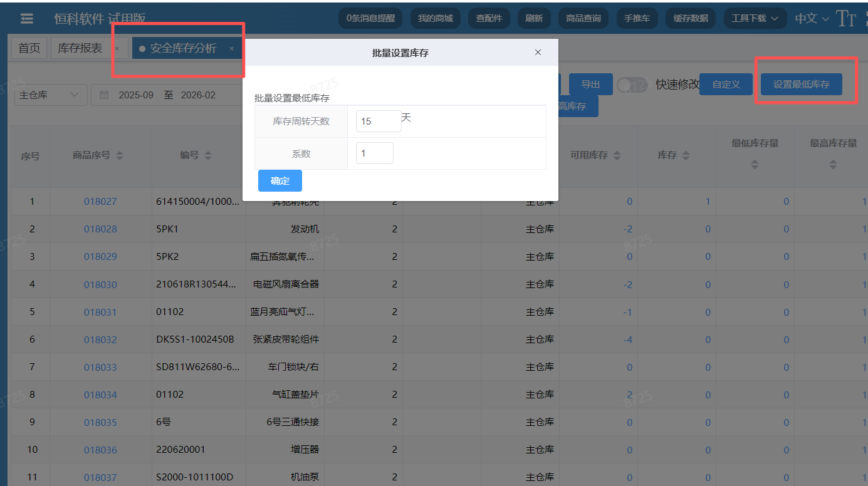
Task: Click the 自定义 customize button
Action: tap(725, 83)
